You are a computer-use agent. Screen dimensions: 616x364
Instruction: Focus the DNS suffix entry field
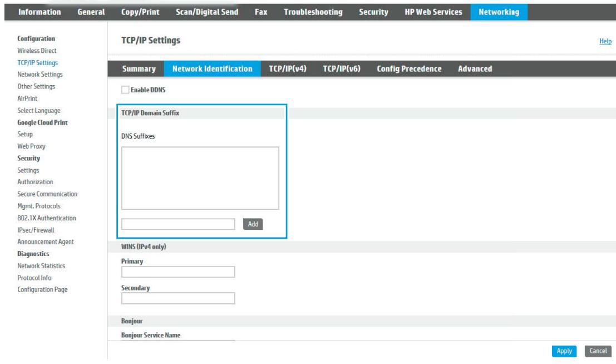pos(178,224)
